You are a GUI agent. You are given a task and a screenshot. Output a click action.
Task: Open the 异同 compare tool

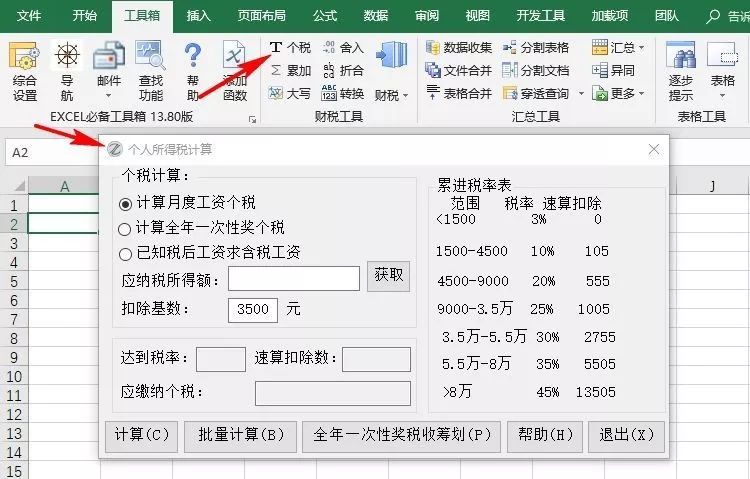(613, 70)
